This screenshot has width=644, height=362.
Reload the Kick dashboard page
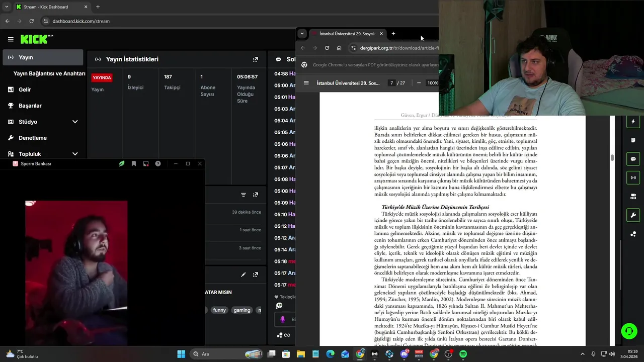tap(31, 21)
